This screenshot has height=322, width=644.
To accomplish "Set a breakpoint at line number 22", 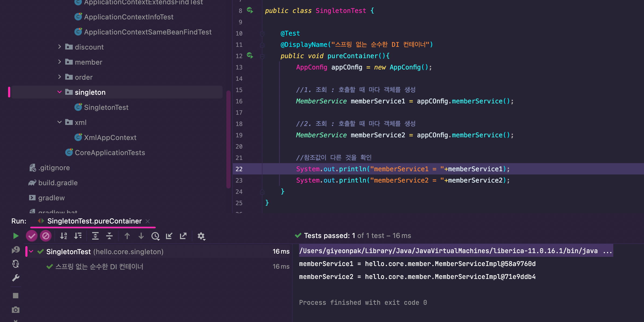I will (x=239, y=169).
